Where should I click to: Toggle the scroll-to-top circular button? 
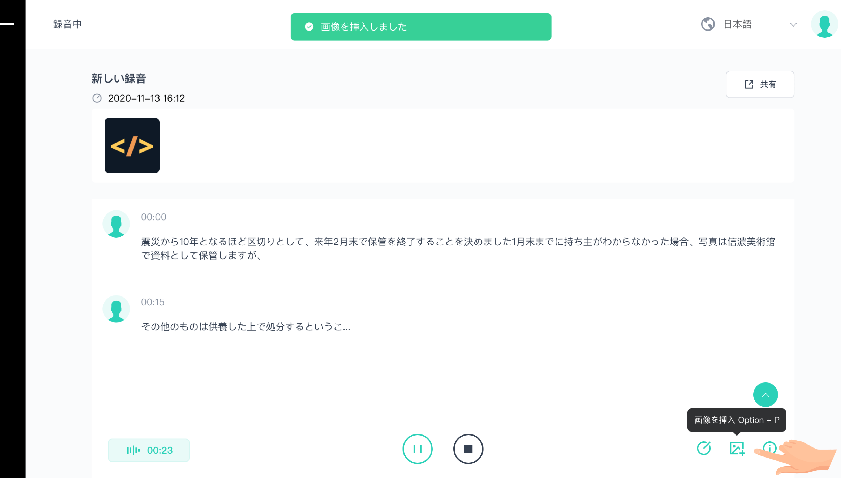[765, 395]
